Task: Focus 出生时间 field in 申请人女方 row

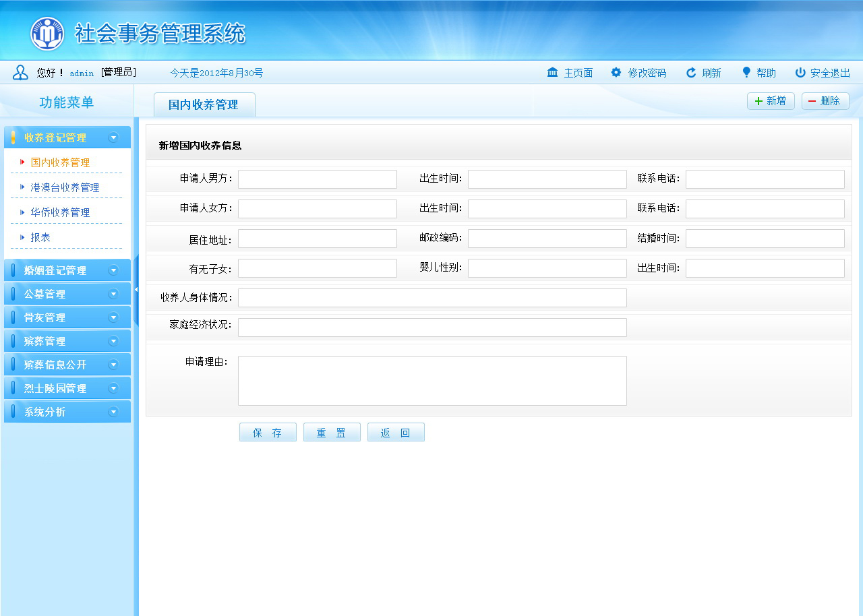Action: coord(547,209)
